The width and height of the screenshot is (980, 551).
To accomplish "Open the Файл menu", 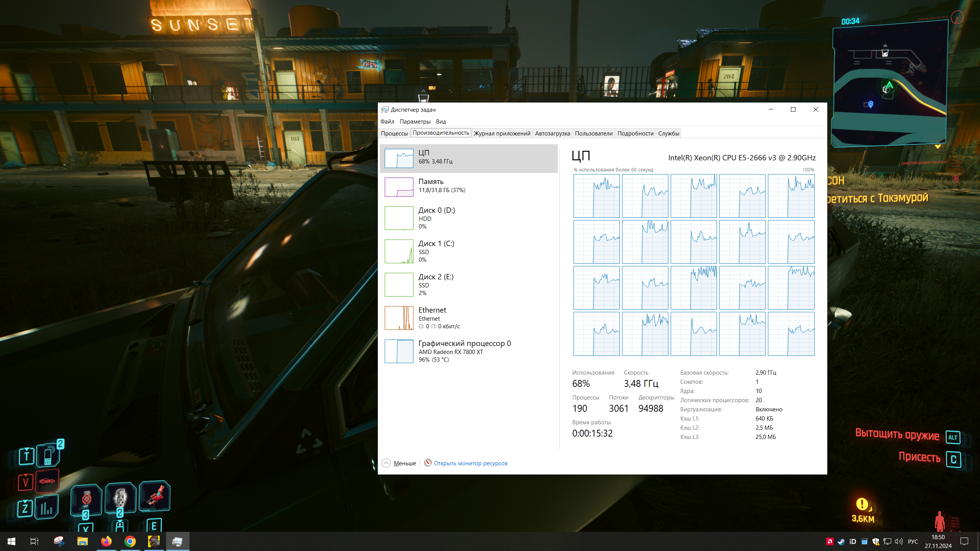I will point(387,121).
